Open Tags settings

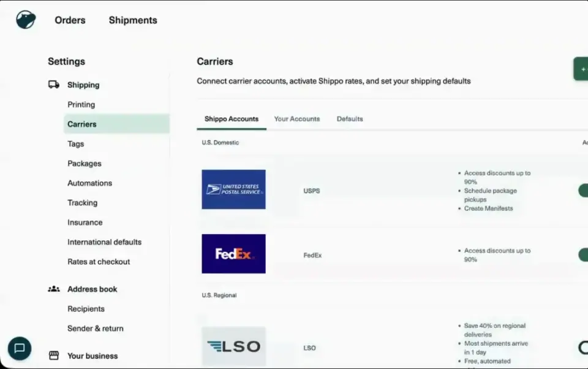point(75,144)
